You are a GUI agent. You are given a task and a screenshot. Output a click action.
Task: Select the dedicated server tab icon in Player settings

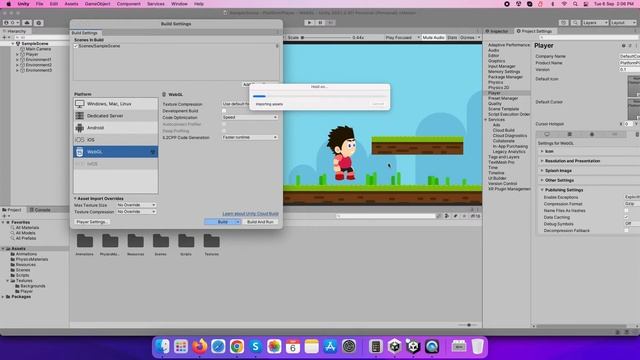[569, 134]
